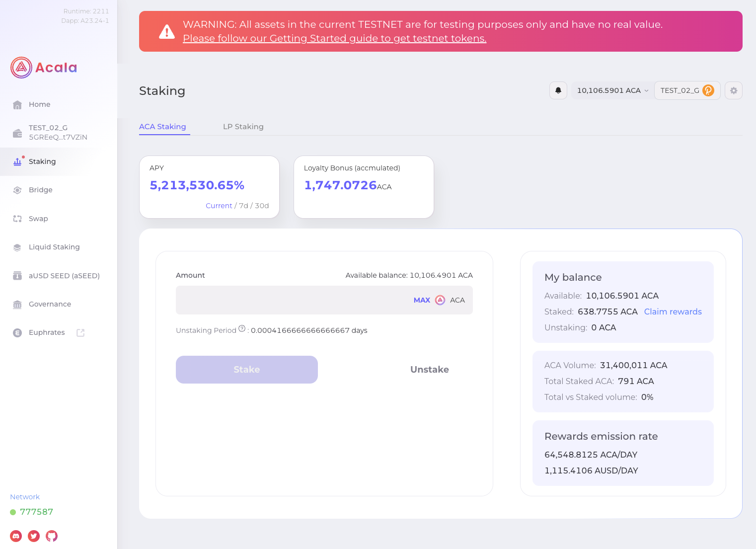Switch to the LP Staking tab
Screen dimensions: 756x549
pos(243,127)
